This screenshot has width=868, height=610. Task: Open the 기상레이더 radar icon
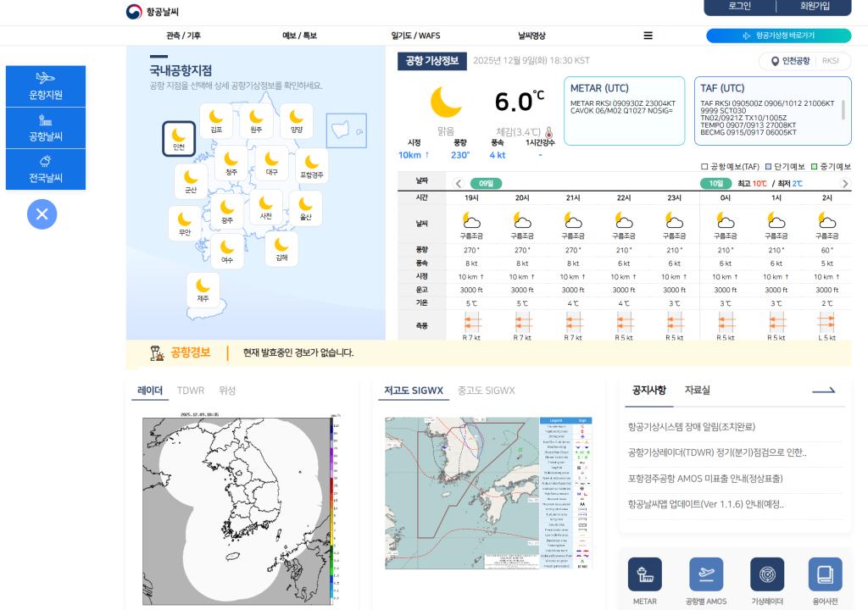[766, 574]
